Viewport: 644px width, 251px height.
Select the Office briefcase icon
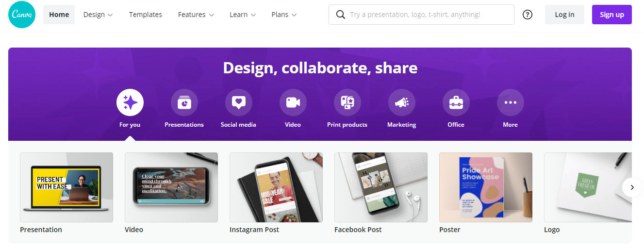456,102
